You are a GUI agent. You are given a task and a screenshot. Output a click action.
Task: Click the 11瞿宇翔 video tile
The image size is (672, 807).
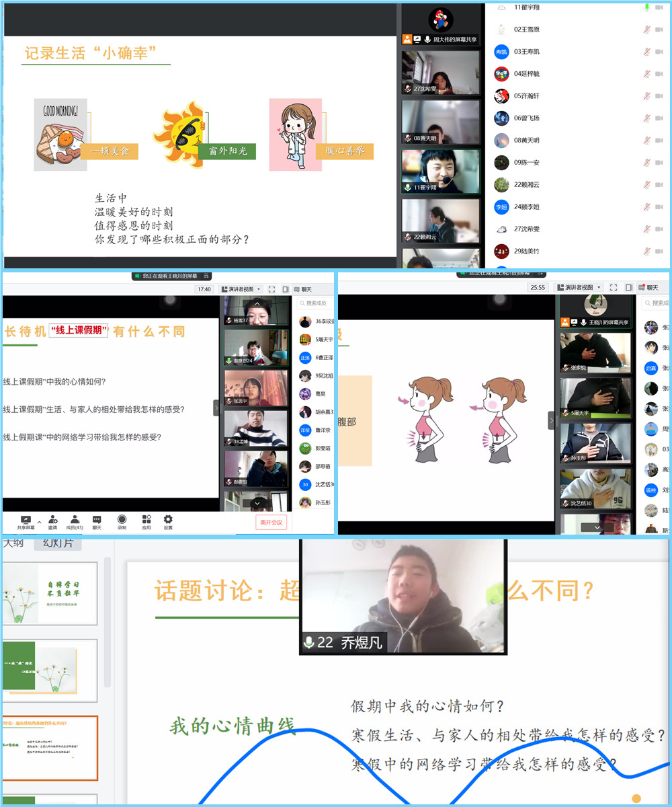441,171
